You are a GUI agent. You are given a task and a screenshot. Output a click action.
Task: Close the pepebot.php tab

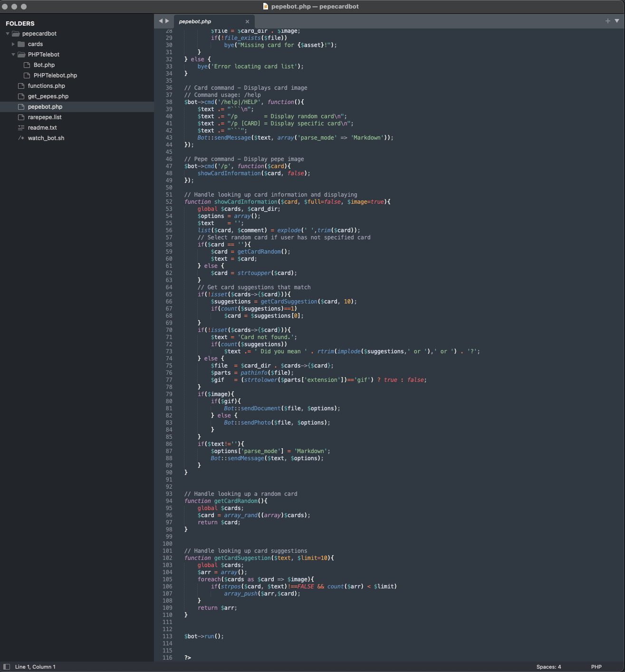point(247,21)
